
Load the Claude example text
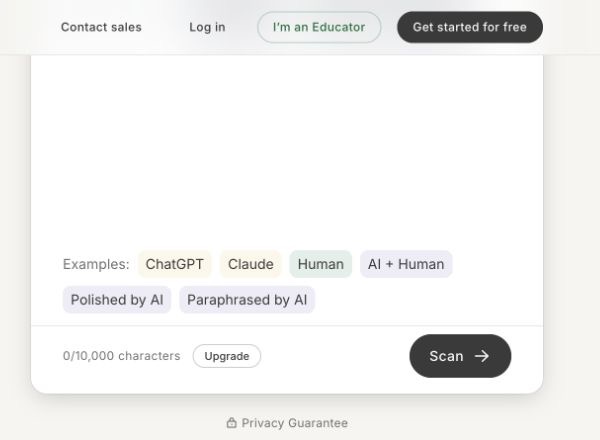pos(251,264)
